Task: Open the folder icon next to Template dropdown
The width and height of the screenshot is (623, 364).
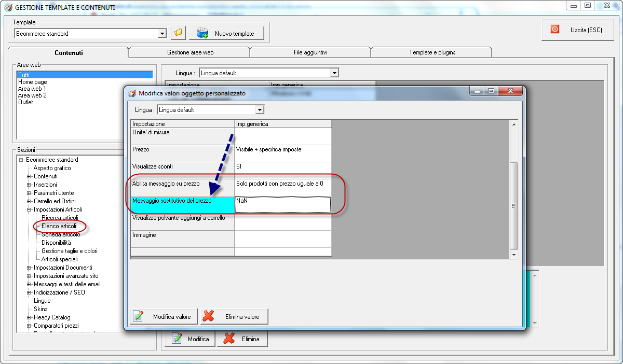Action: click(x=178, y=33)
